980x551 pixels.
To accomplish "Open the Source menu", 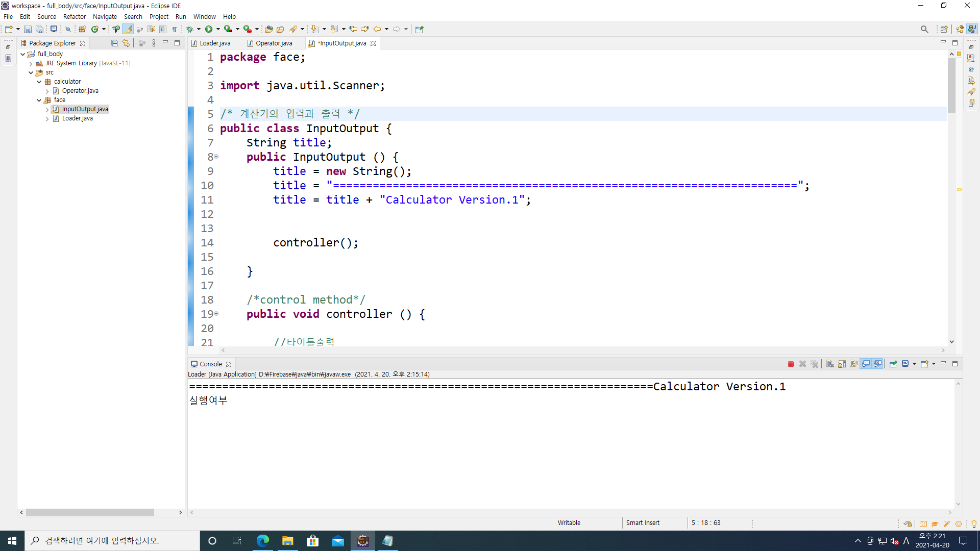I will (x=46, y=16).
